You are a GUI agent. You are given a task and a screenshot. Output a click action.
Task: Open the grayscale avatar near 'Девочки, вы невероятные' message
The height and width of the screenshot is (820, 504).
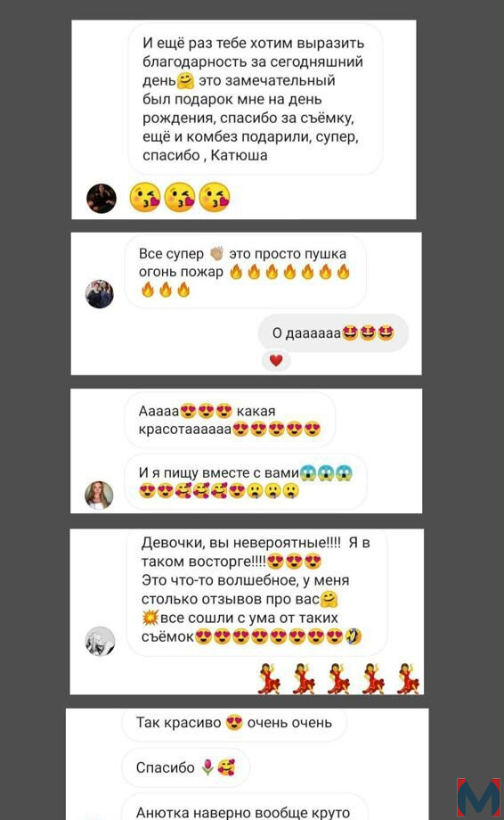tap(100, 641)
